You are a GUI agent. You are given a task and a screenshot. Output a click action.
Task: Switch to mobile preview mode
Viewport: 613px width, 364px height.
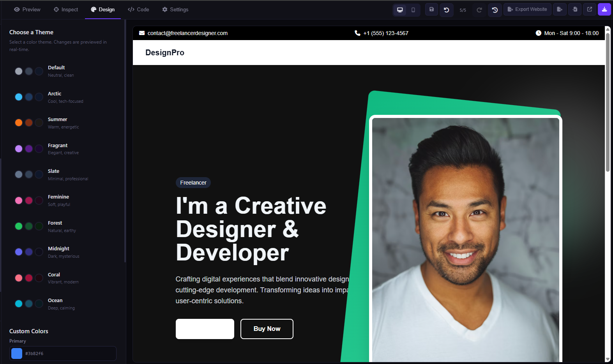pos(413,10)
